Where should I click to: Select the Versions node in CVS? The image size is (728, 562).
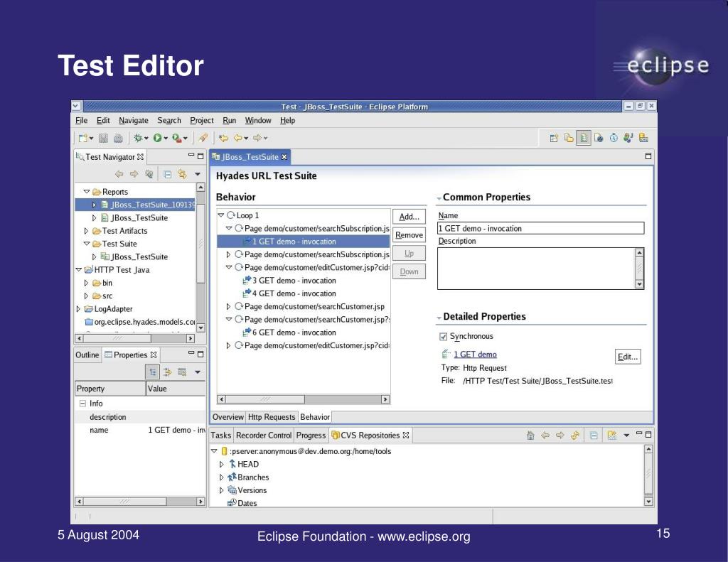252,490
